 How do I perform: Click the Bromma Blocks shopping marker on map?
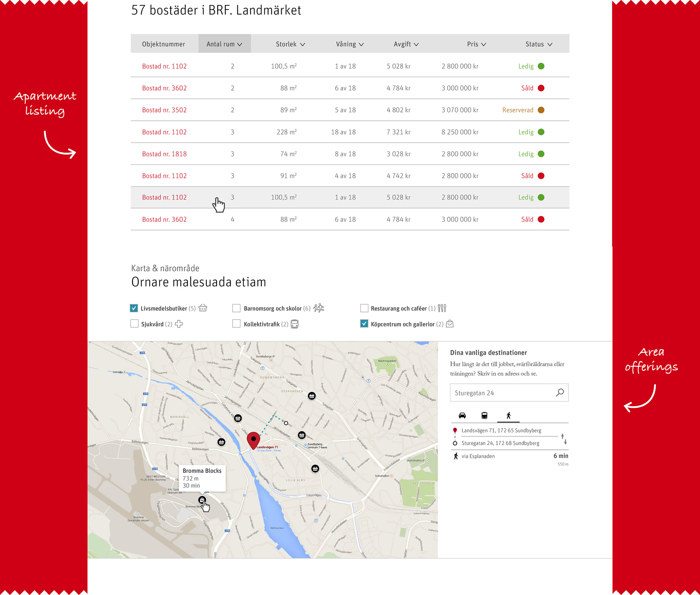click(x=202, y=499)
